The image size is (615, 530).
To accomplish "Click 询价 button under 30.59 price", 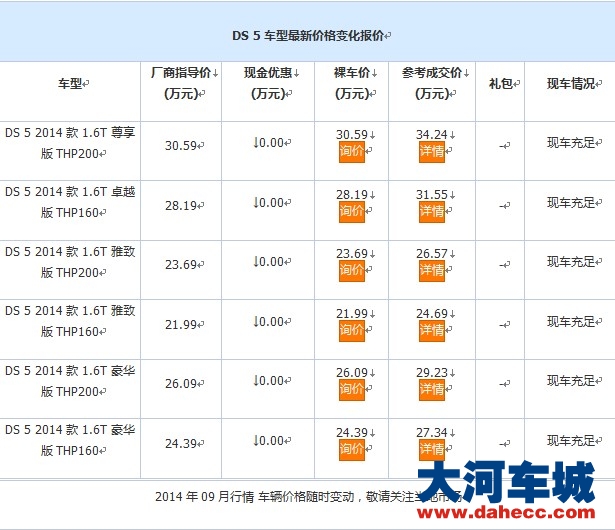I will coord(352,151).
